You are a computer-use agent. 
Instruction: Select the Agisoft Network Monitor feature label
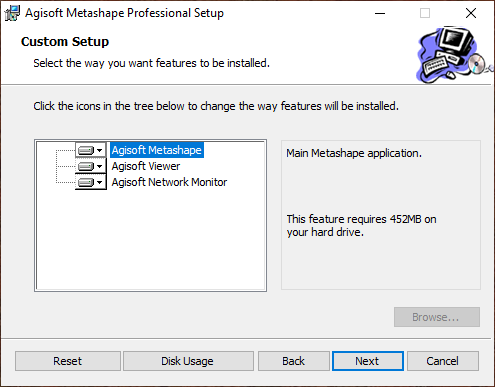[169, 182]
